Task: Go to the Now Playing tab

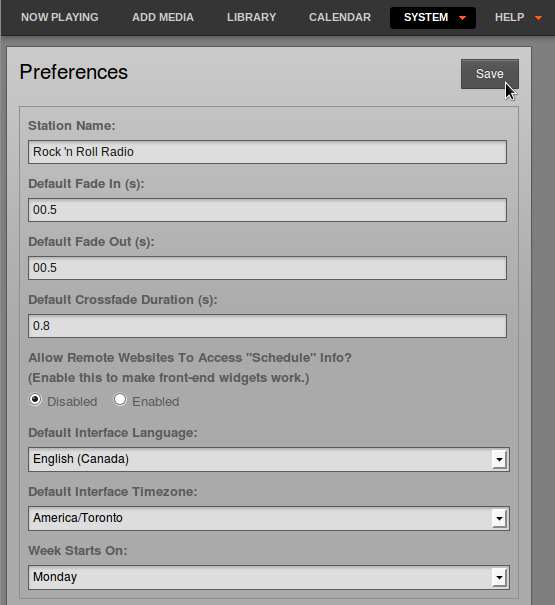Action: click(60, 17)
